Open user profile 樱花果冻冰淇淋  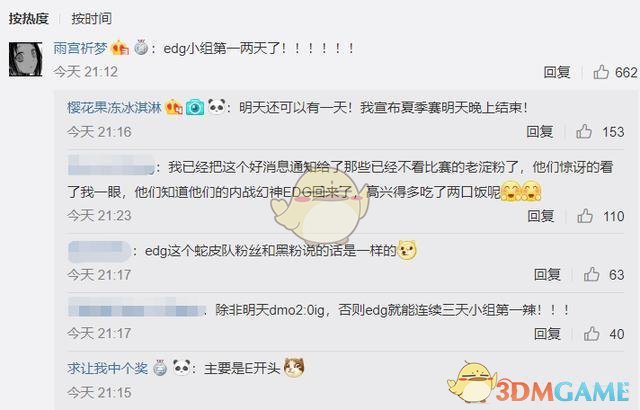tap(115, 107)
